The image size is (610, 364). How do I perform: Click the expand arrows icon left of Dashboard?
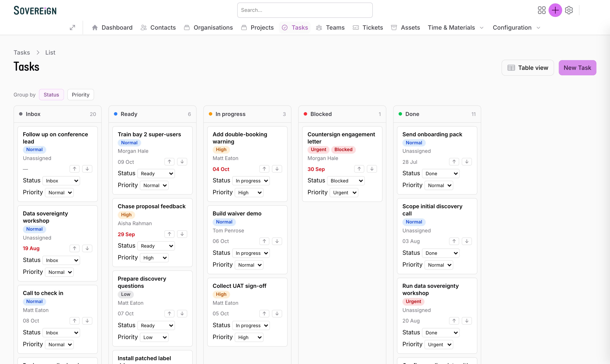pos(72,28)
